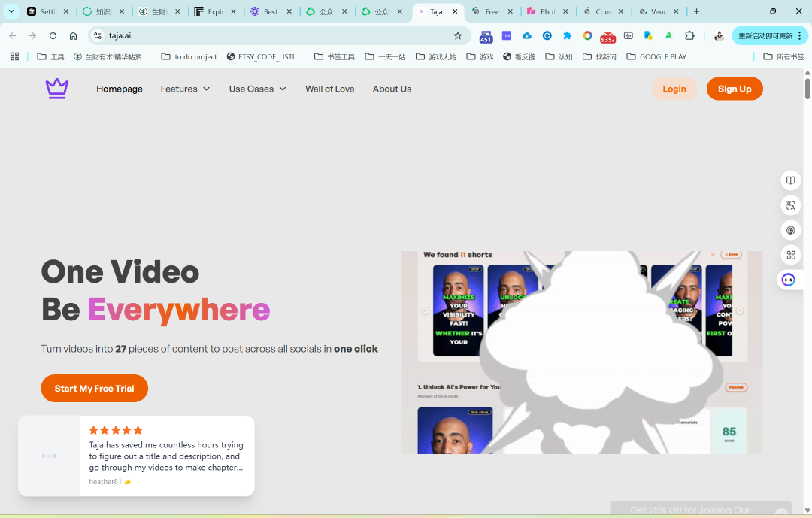This screenshot has height=518, width=812.
Task: Open the 看反链 bookmark
Action: (519, 56)
